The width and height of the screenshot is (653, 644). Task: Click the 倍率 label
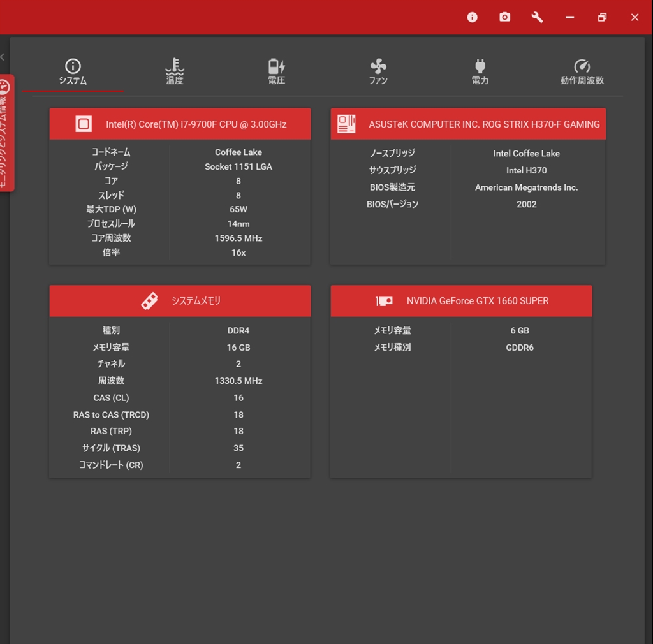111,252
